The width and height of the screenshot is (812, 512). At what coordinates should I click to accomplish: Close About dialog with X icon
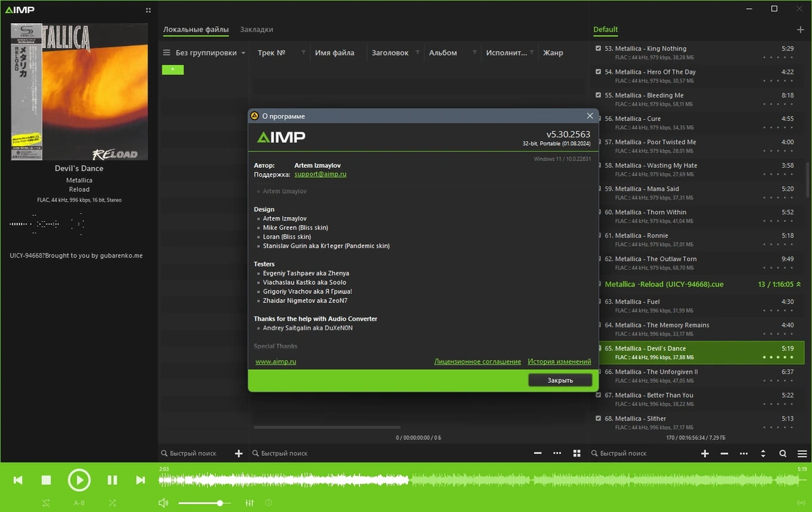tap(590, 116)
